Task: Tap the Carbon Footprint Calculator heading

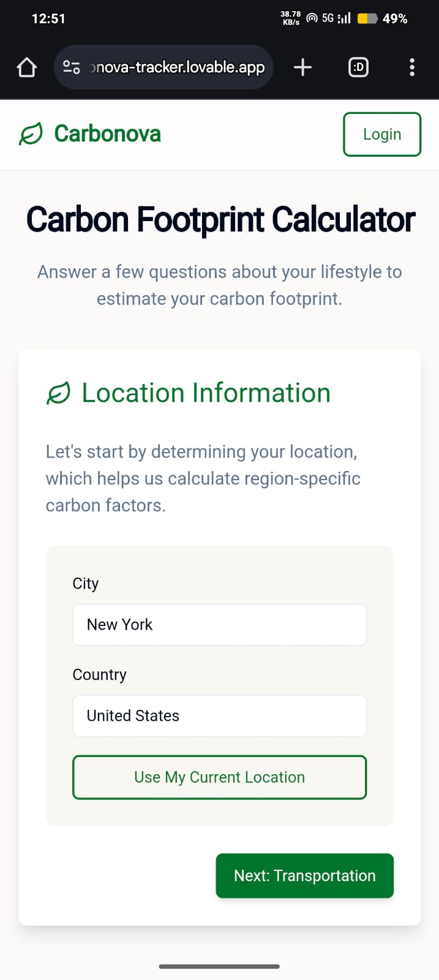Action: tap(220, 219)
